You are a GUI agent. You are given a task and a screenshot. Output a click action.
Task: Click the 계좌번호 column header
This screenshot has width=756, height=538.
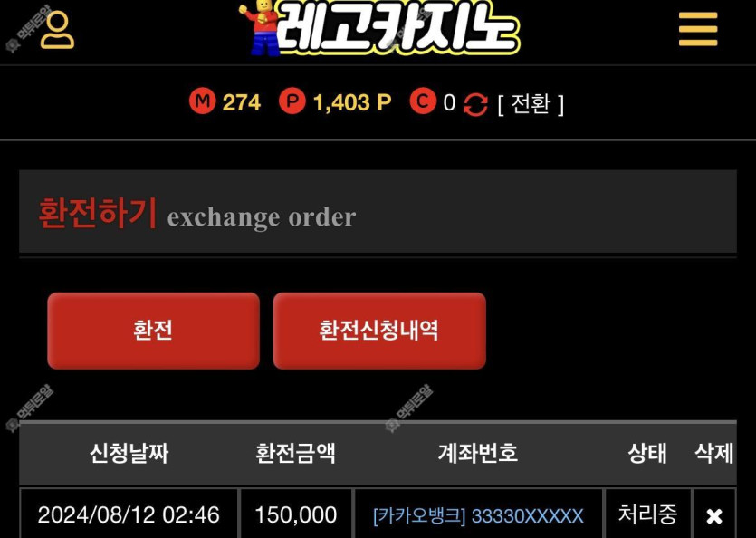pos(478,453)
